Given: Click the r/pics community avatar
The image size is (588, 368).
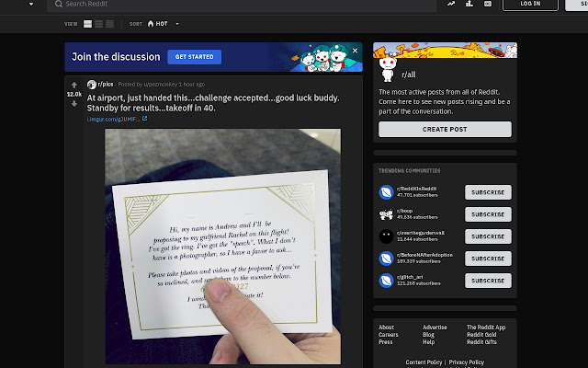Looking at the screenshot, I should [92, 85].
